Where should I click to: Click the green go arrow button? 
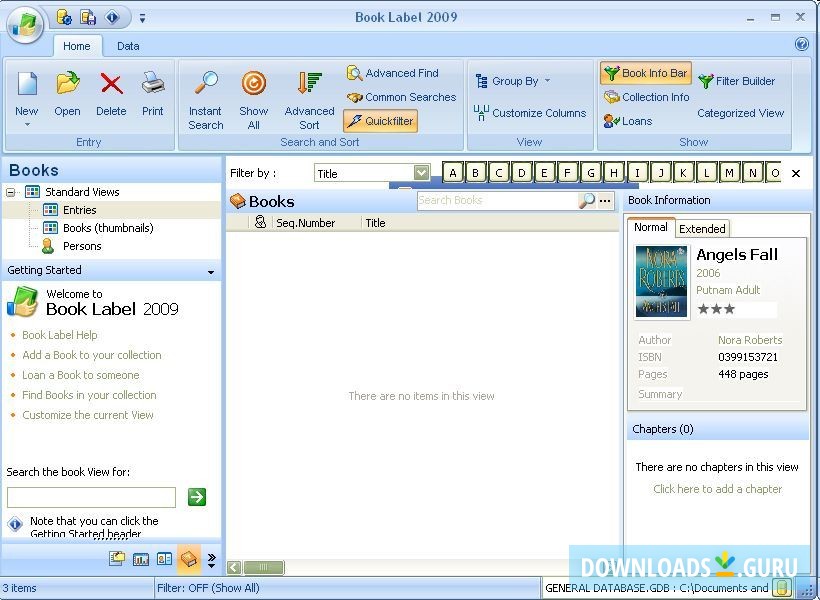click(x=197, y=497)
